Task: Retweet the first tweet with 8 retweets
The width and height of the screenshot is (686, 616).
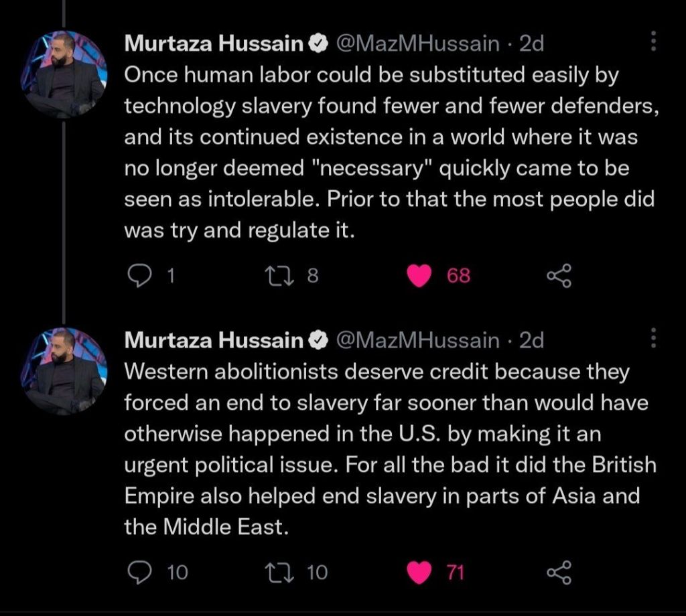Action: (x=273, y=276)
